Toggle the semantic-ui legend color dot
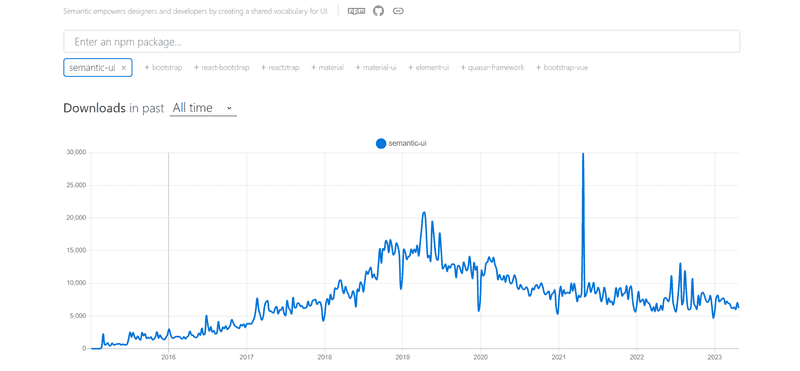Viewport: 800px width, 371px height. point(381,144)
